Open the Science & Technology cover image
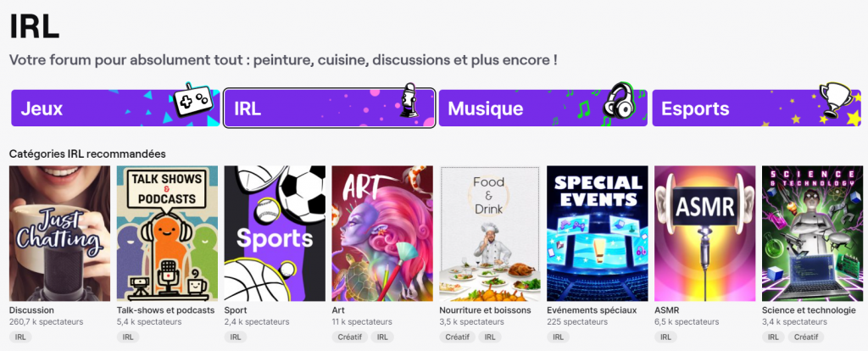Image resolution: width=868 pixels, height=351 pixels. coord(812,233)
